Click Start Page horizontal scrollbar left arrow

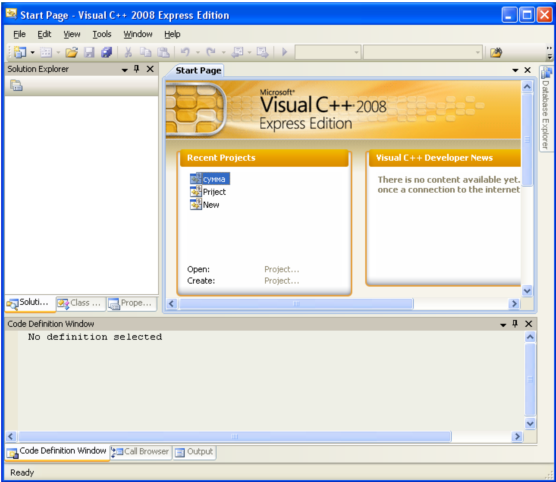[172, 304]
